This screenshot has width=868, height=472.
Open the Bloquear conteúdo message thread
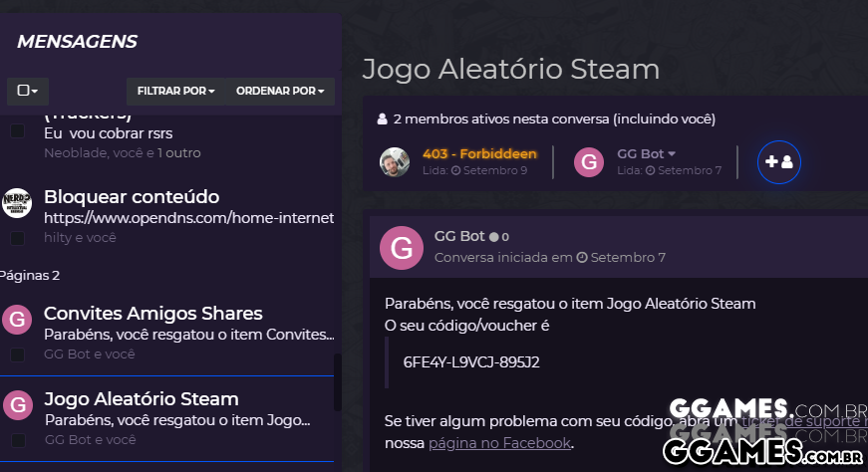pyautogui.click(x=132, y=197)
